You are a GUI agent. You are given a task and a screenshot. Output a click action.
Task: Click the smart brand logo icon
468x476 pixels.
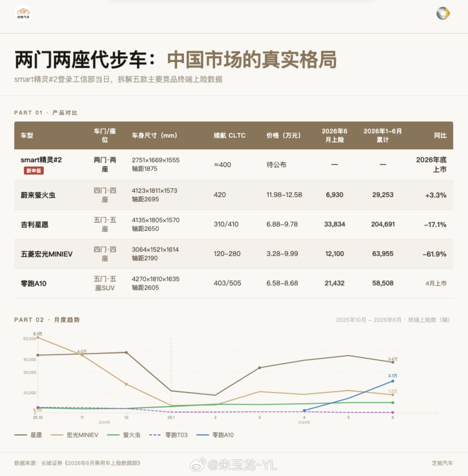pyautogui.click(x=443, y=13)
